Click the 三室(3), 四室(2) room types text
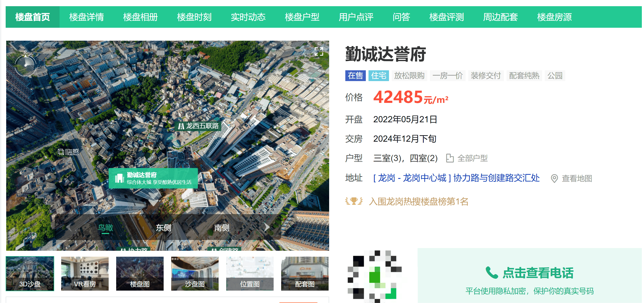The width and height of the screenshot is (644, 303). pos(405,158)
